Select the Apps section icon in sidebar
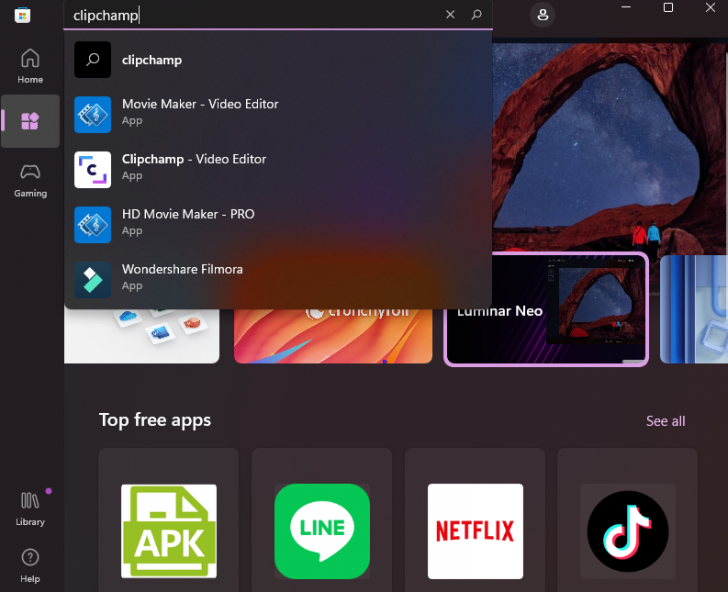Screen dimensions: 728x592 tap(30, 121)
